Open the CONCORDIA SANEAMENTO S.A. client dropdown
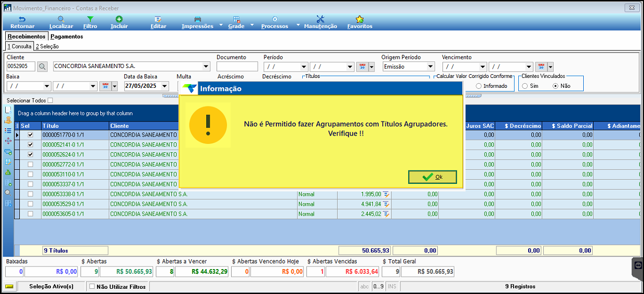The height and width of the screenshot is (294, 644). pos(206,66)
